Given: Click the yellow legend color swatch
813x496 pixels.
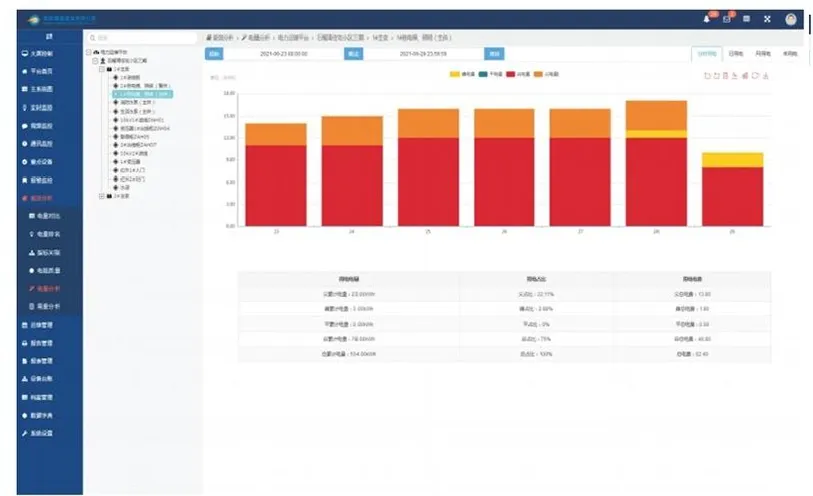Looking at the screenshot, I should 455,74.
